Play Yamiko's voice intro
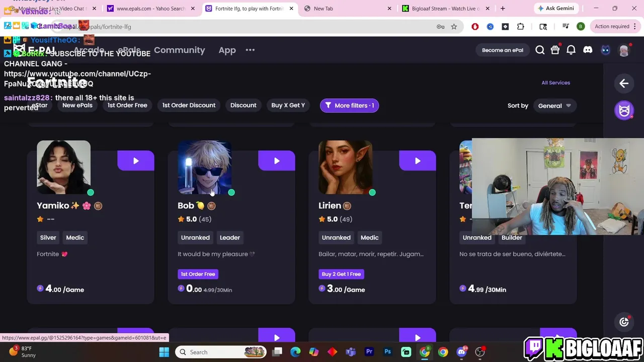The height and width of the screenshot is (362, 644). [x=136, y=161]
